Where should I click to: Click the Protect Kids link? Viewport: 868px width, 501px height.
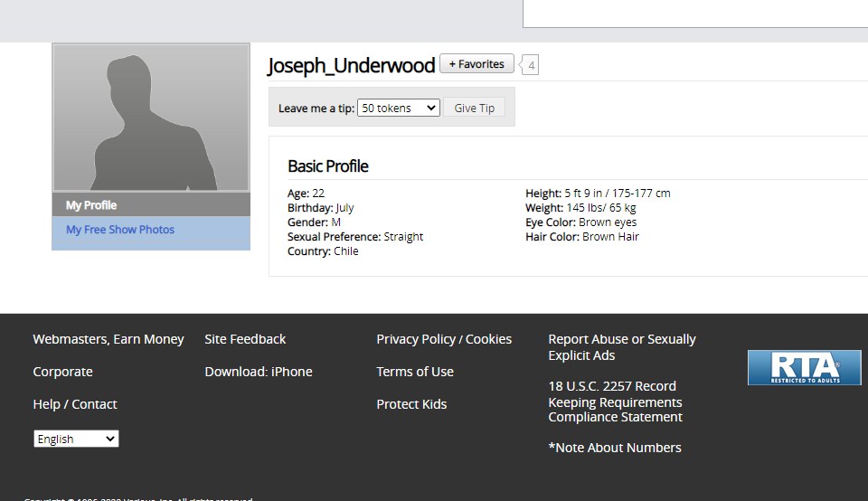pyautogui.click(x=411, y=404)
